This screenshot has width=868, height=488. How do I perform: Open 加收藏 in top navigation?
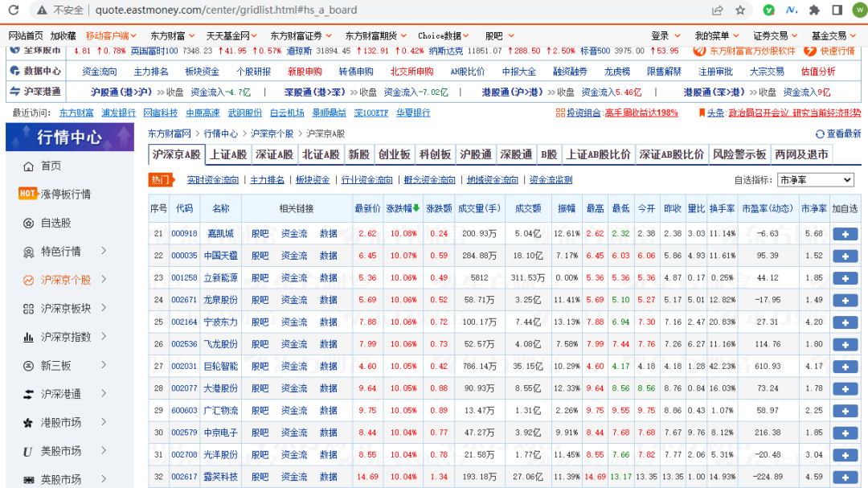tap(63, 35)
